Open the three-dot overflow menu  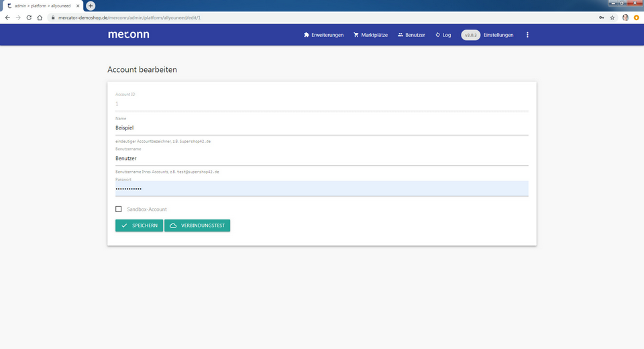(x=527, y=35)
